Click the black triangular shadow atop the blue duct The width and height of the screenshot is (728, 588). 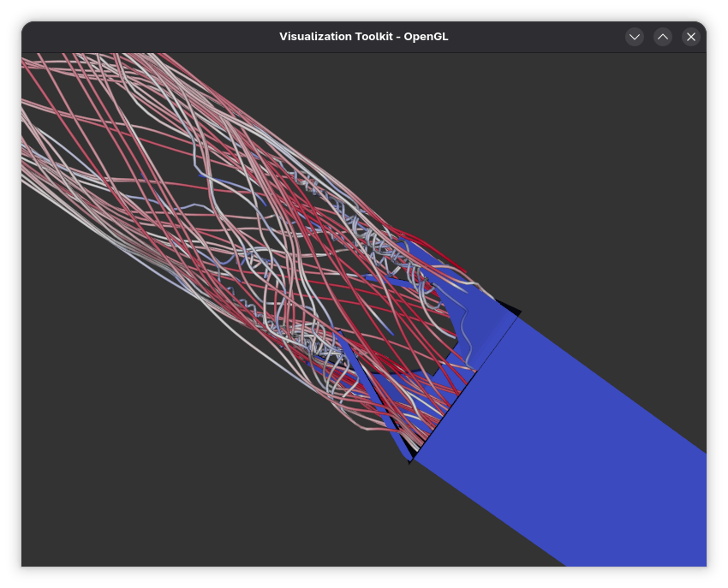pyautogui.click(x=508, y=306)
